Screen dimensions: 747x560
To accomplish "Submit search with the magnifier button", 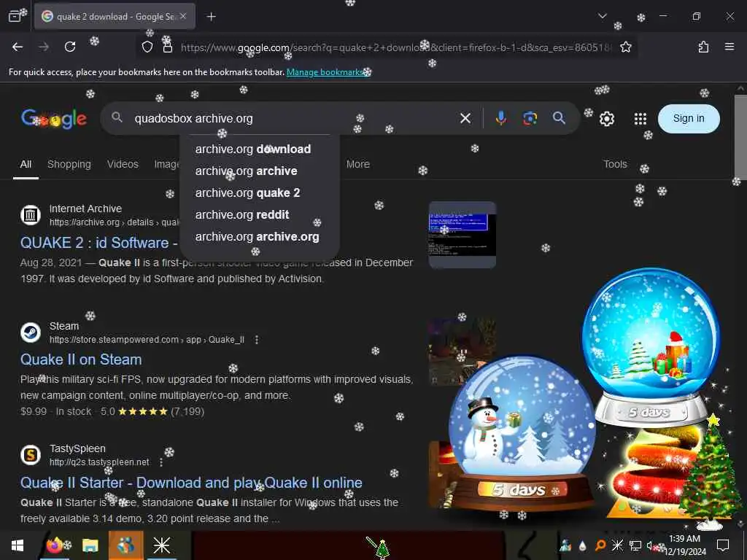I will pyautogui.click(x=559, y=118).
